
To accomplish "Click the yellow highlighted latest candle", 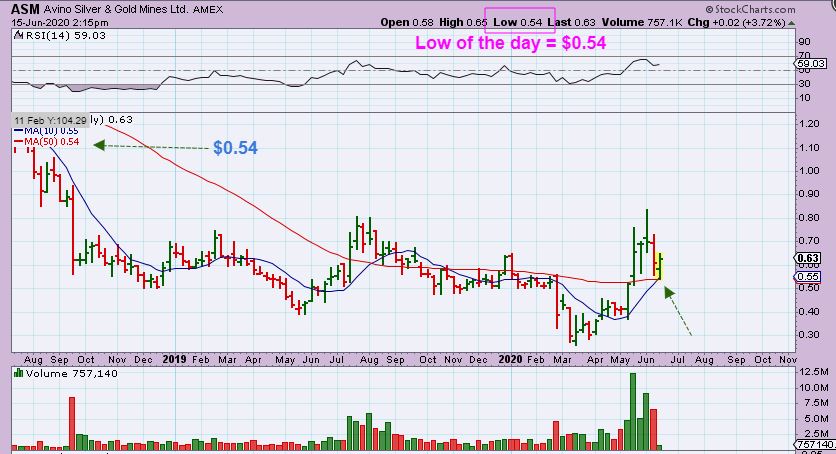I will (661, 264).
